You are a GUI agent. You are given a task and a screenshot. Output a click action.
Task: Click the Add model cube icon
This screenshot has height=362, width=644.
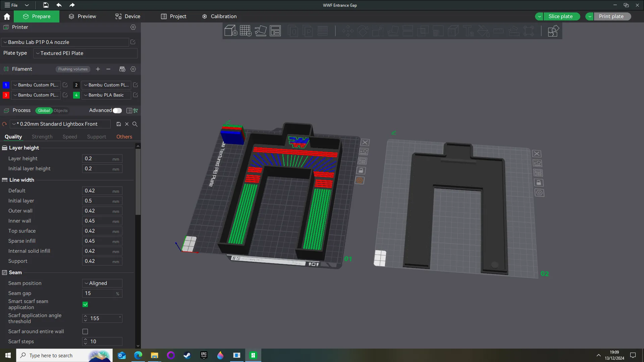point(231,31)
